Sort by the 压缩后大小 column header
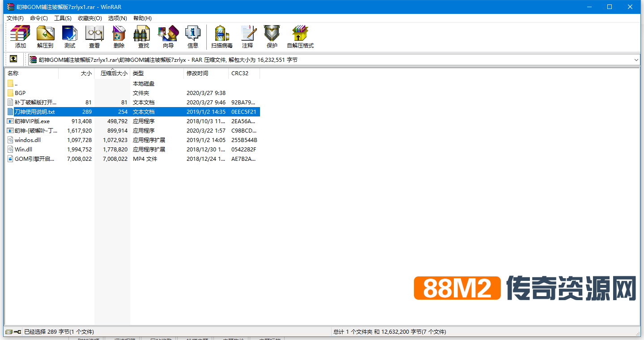This screenshot has height=340, width=644. point(112,73)
